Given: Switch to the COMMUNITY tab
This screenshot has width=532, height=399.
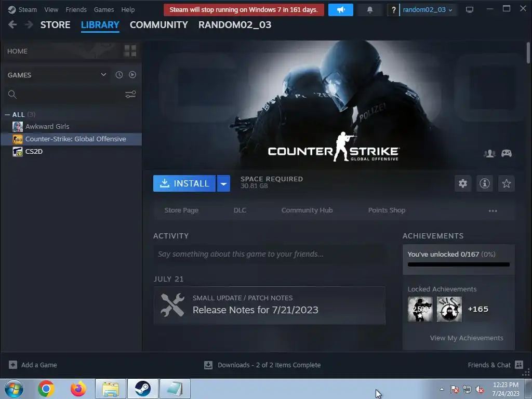Looking at the screenshot, I should click(159, 25).
